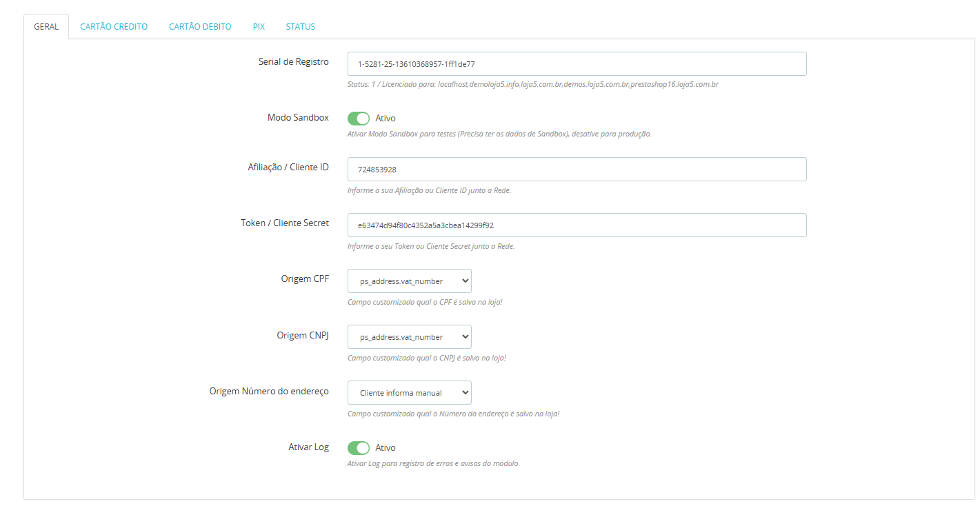Expand the Origem CPF dropdown
The image size is (980, 506).
click(x=409, y=281)
